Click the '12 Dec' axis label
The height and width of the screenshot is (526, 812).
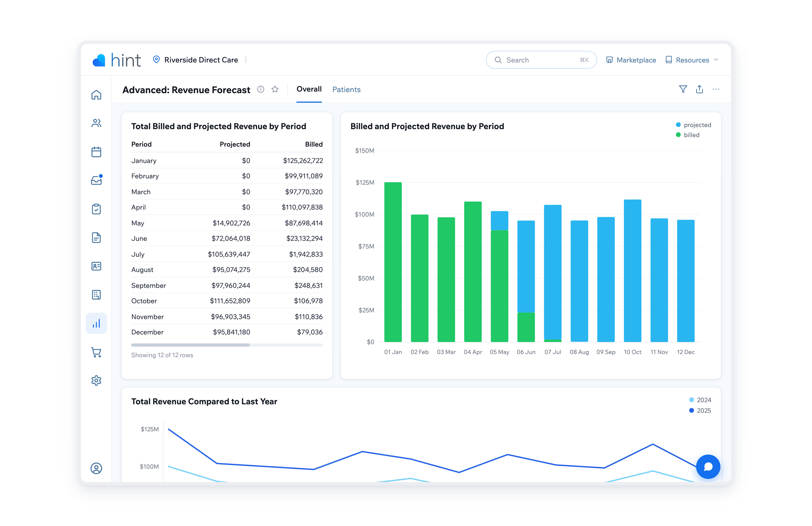(685, 352)
